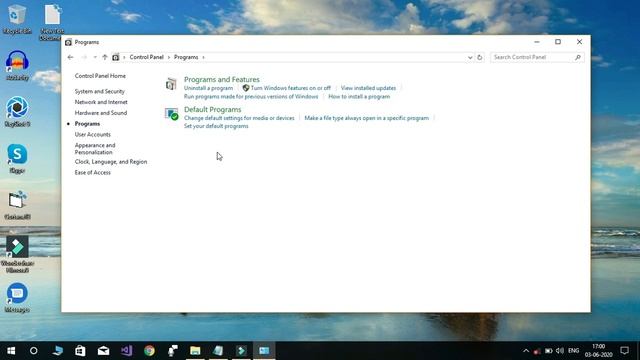Click the Cortana circle on taskbar

coord(34,351)
